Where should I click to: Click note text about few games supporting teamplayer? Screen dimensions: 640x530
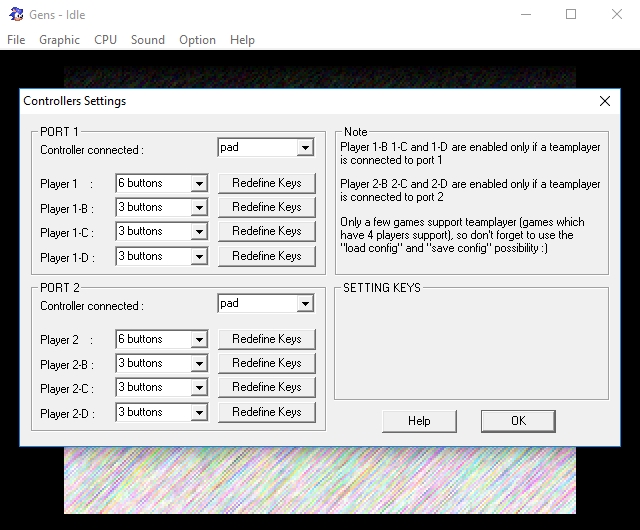[x=462, y=235]
